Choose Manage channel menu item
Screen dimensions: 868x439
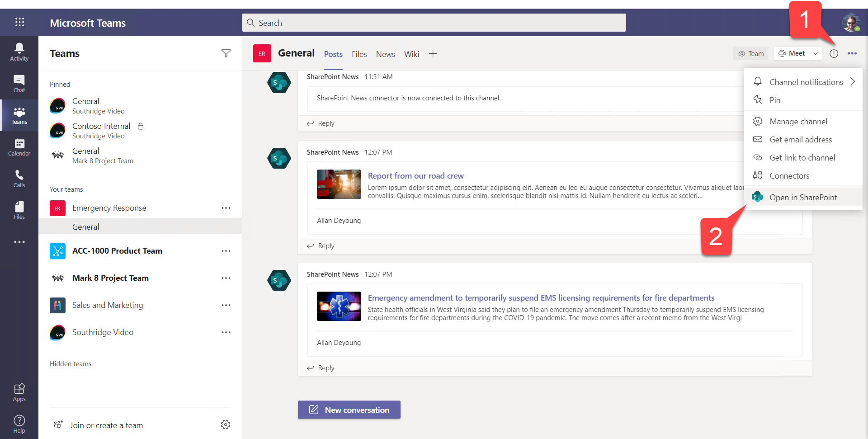click(x=803, y=121)
